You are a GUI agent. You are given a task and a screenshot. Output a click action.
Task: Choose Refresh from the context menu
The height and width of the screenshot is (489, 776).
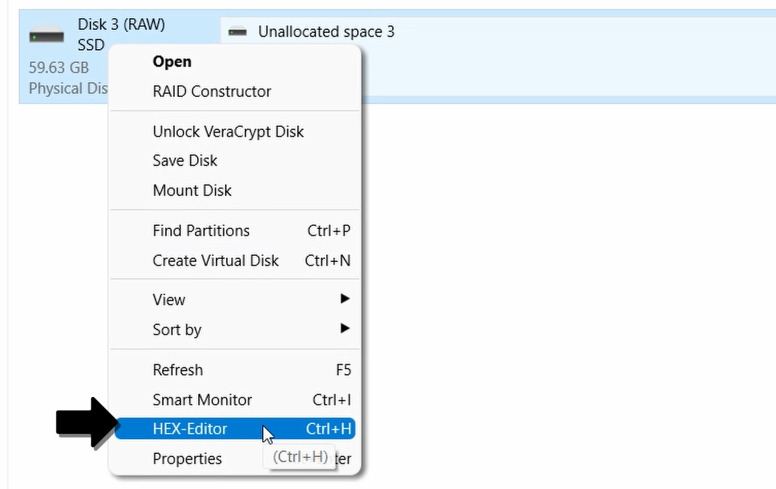(235, 370)
